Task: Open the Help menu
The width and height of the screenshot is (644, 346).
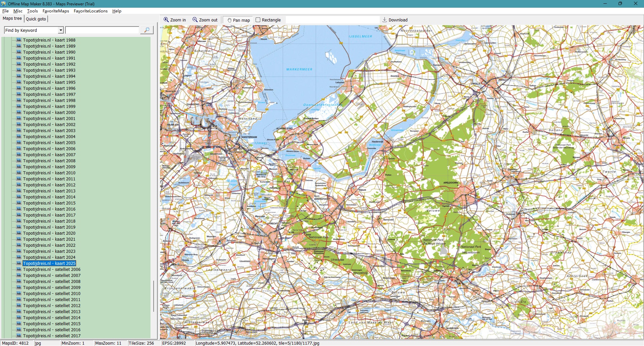Action: pos(117,11)
